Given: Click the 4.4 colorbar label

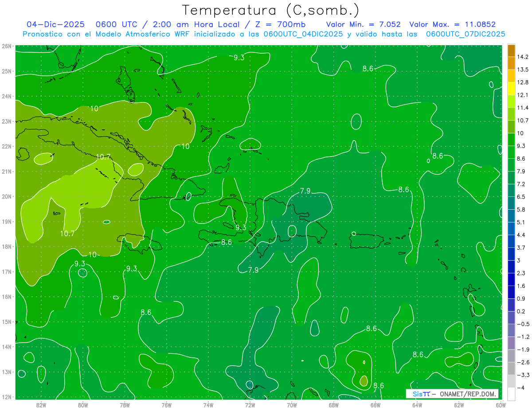Looking at the screenshot, I should pos(521,235).
